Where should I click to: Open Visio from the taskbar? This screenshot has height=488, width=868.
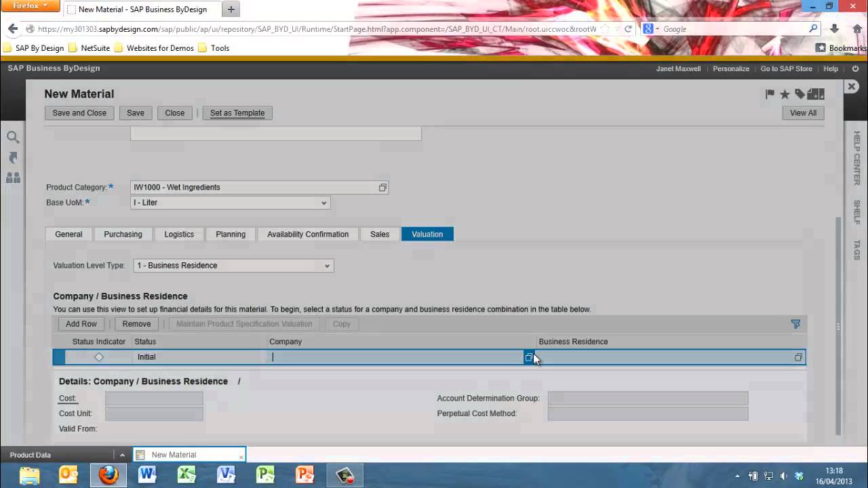click(x=226, y=475)
